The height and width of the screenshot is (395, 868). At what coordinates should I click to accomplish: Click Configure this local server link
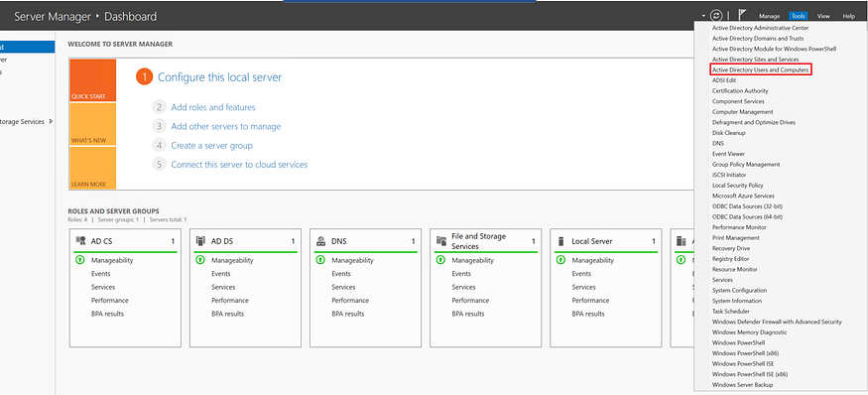click(x=220, y=77)
